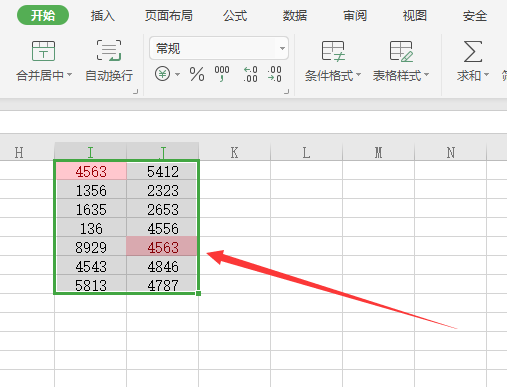This screenshot has width=507, height=387.
Task: Open the 视图 tab
Action: (x=415, y=16)
